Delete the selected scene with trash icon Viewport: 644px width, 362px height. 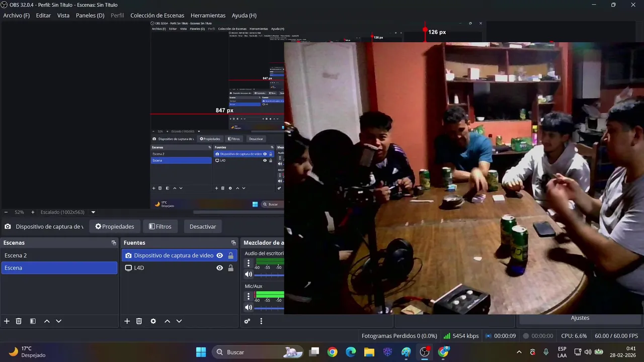(x=19, y=321)
